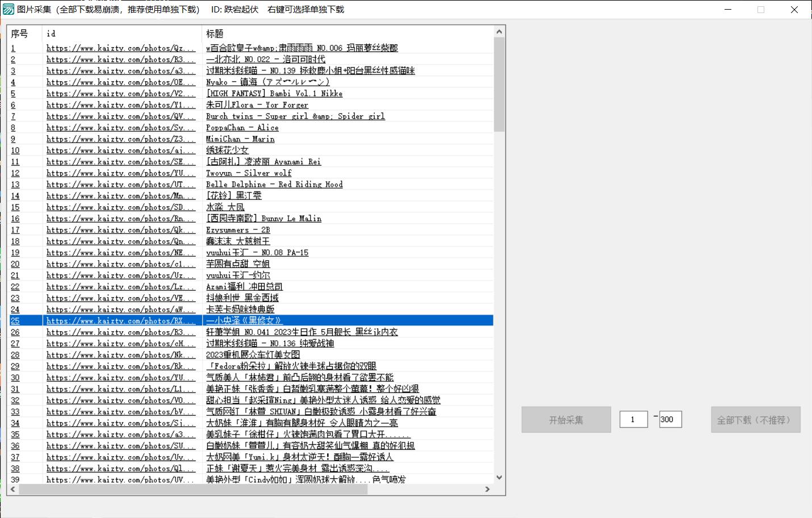Click the list's scroll up arrow
The height and width of the screenshot is (518, 812).
(x=499, y=32)
